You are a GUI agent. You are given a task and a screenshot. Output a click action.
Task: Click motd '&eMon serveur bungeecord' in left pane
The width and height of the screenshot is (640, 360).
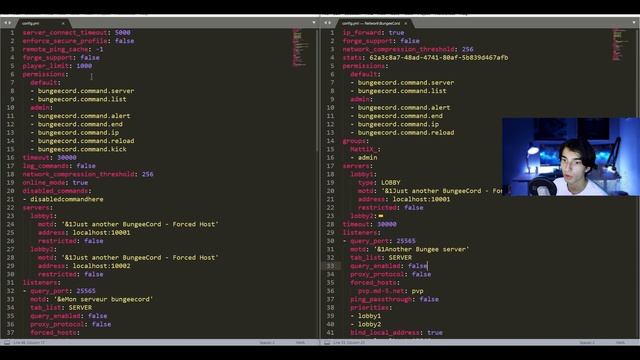tap(91, 299)
